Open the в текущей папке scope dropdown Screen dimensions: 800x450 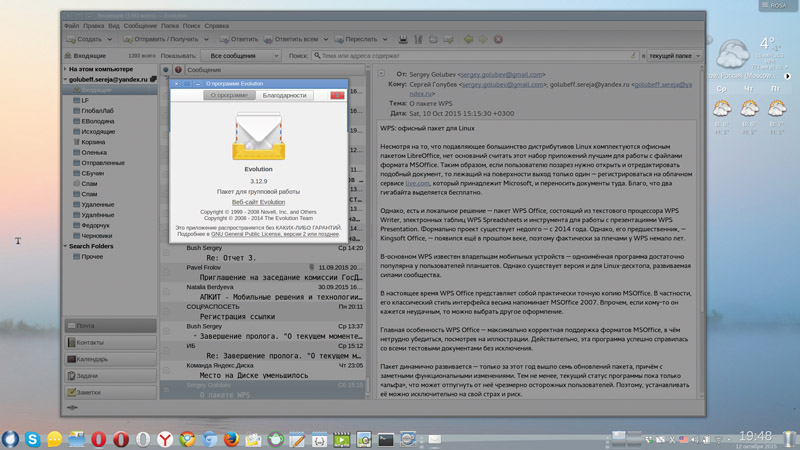coord(673,56)
